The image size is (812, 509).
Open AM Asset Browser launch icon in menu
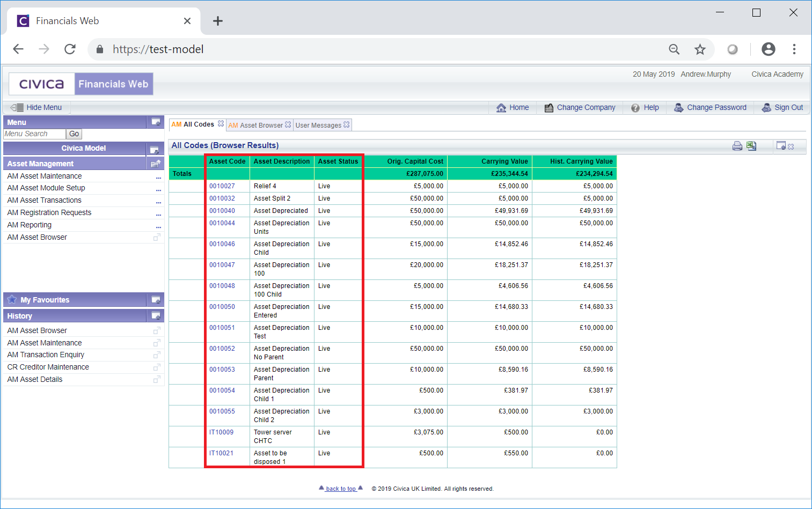[157, 237]
